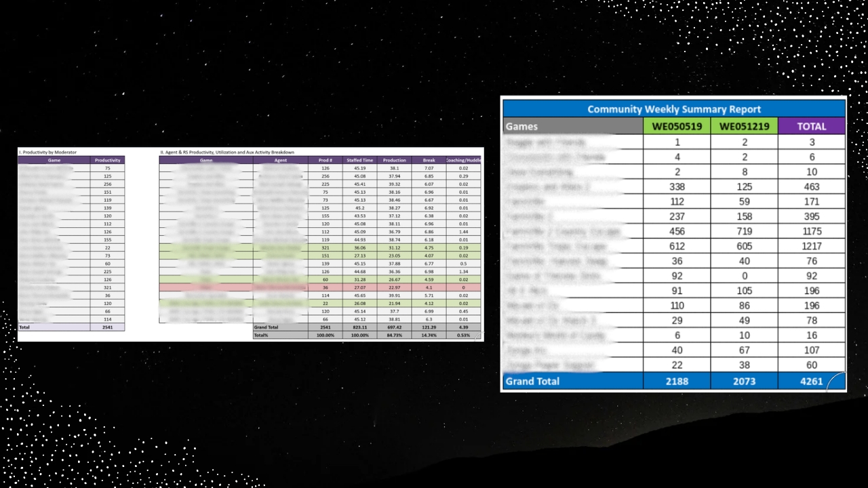Select the Break grand total 121.29
The height and width of the screenshot is (488, 868).
429,327
